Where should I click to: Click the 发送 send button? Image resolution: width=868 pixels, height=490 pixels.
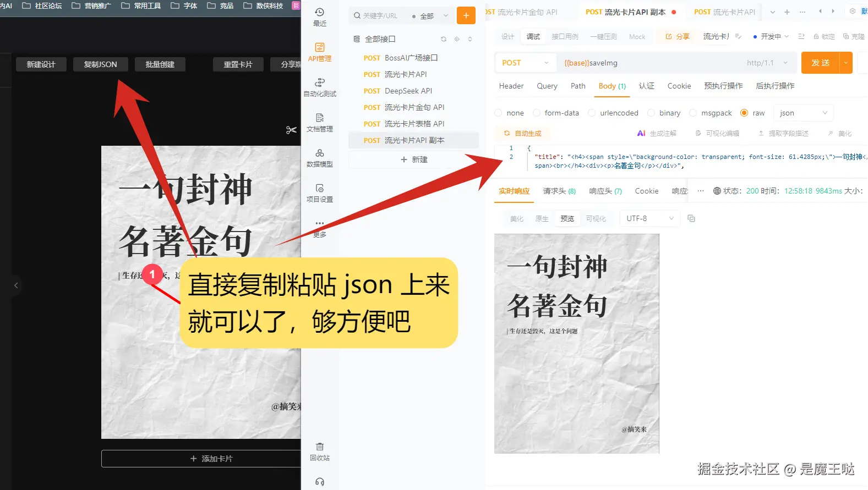tap(820, 63)
